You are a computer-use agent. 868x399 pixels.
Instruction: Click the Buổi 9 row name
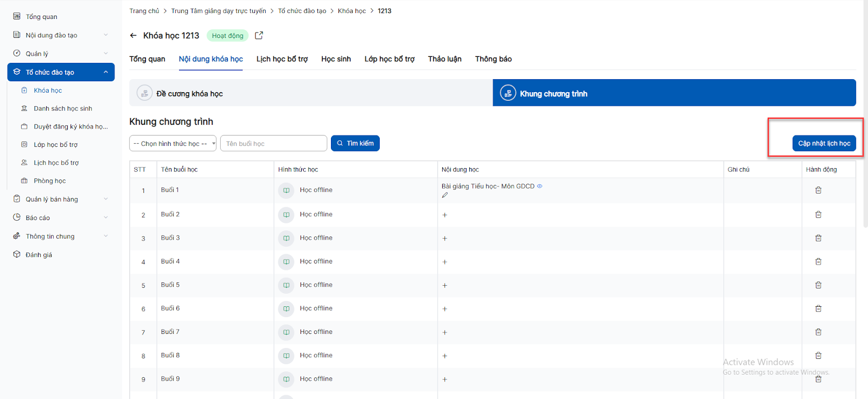pyautogui.click(x=170, y=379)
